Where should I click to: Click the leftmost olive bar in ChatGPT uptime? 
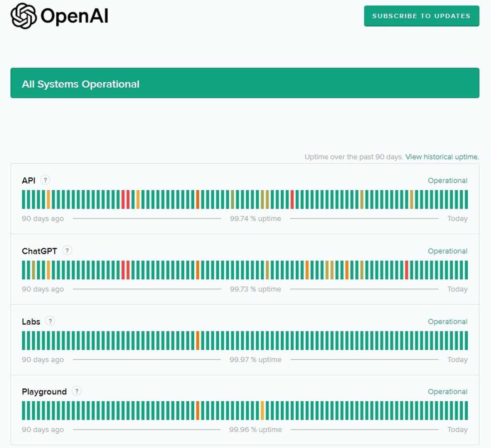click(34, 270)
